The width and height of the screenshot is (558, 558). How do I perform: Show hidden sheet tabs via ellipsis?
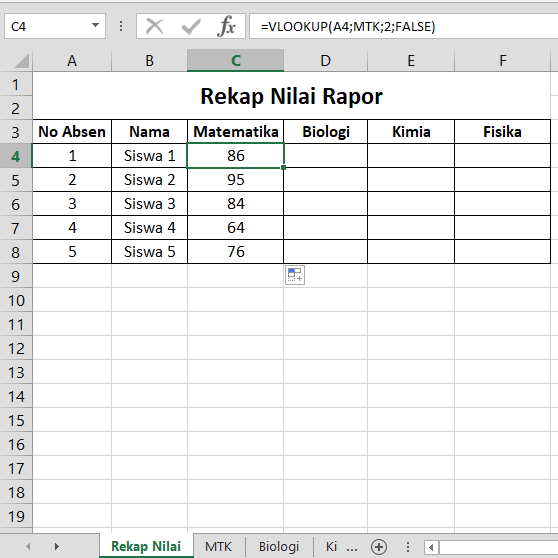click(x=352, y=547)
